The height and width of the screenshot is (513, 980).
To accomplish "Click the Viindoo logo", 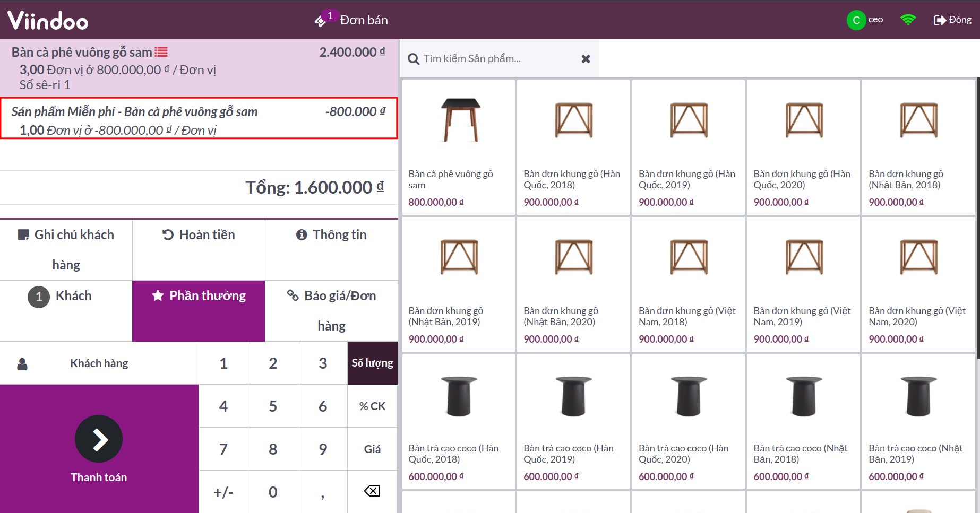I will click(x=48, y=21).
